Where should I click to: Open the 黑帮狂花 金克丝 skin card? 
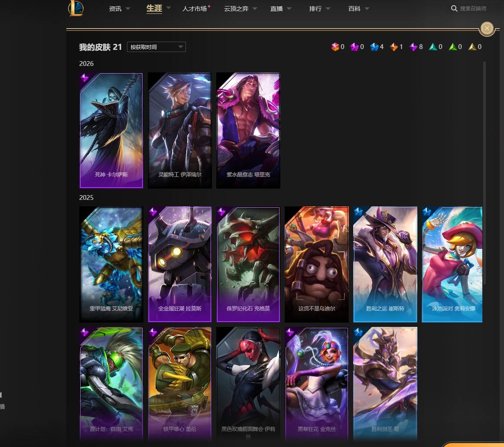coord(317,384)
